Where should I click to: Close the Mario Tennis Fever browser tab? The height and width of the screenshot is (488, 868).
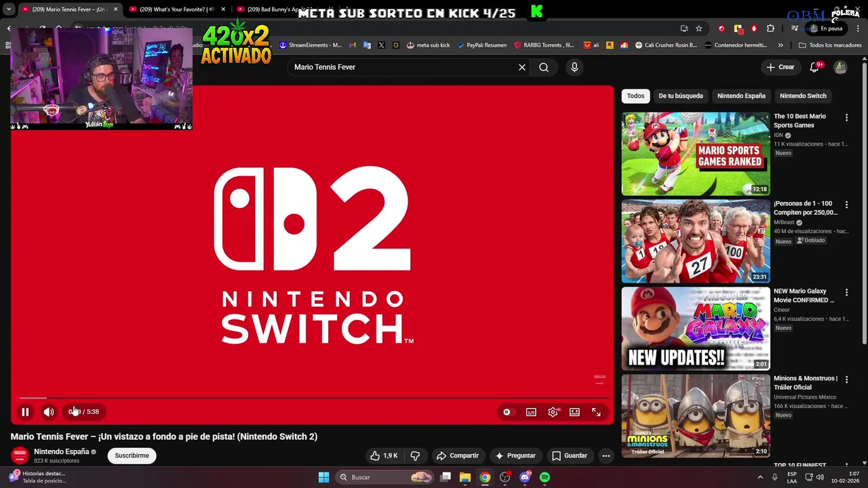115,9
